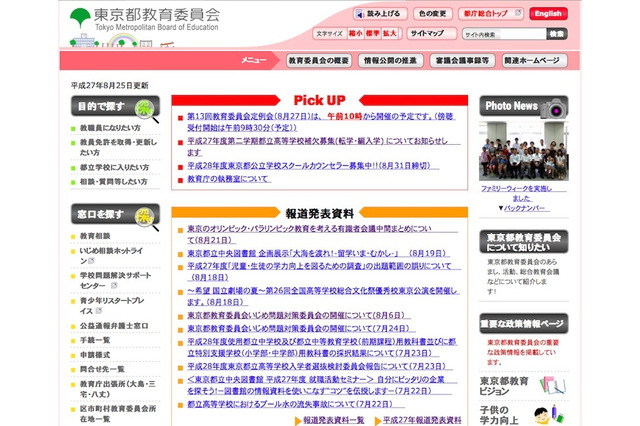This screenshot has height=426, width=640.
Task: Open the Photo News group photo thumbnail
Action: (523, 150)
